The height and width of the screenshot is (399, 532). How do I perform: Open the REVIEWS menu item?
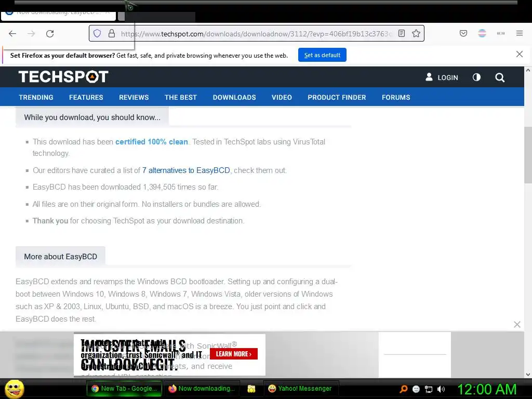pos(134,97)
